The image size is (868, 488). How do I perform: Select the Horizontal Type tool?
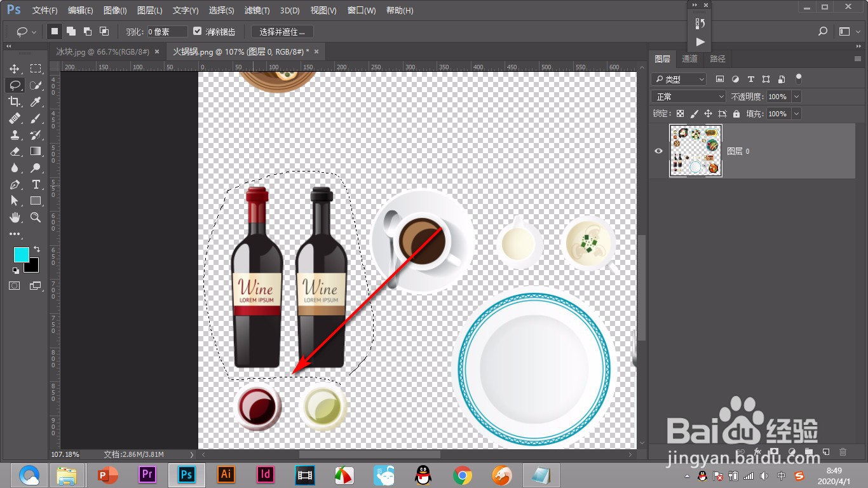click(36, 184)
